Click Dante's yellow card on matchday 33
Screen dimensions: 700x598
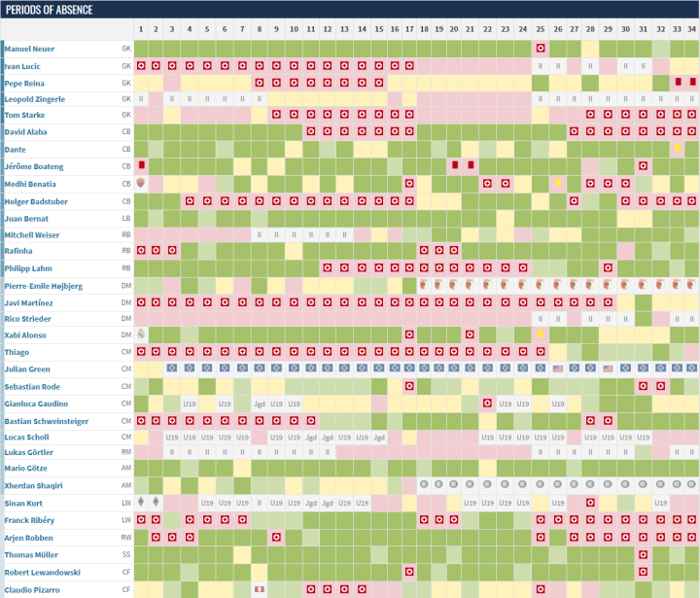(678, 149)
